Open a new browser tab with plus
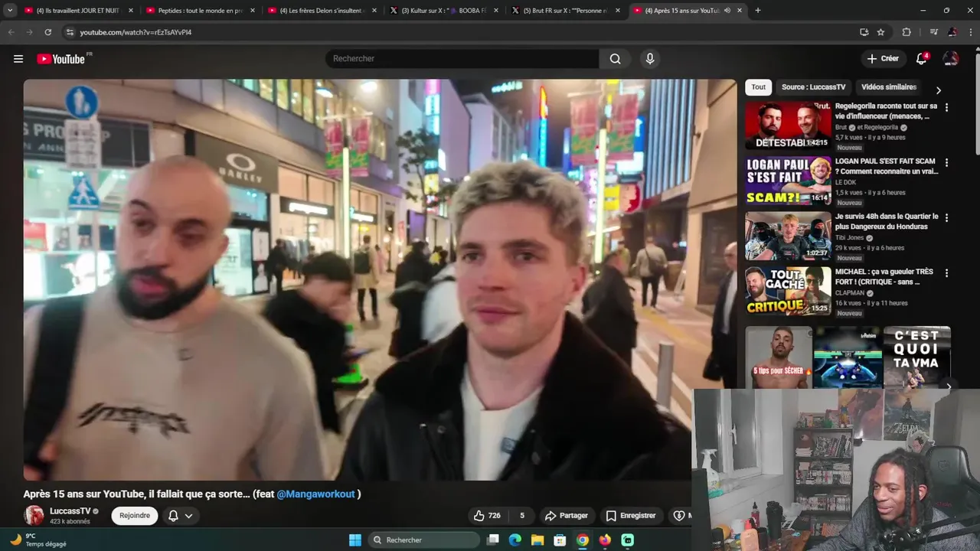 [758, 11]
